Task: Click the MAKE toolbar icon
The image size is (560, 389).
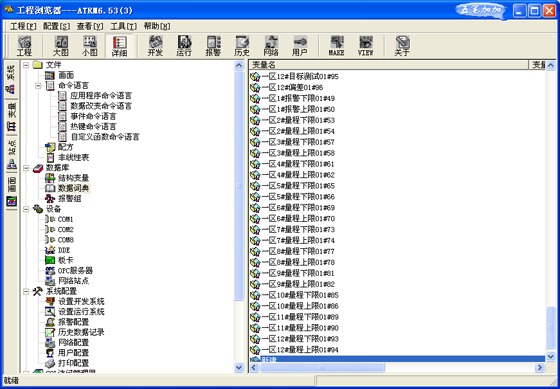Action: tap(336, 46)
